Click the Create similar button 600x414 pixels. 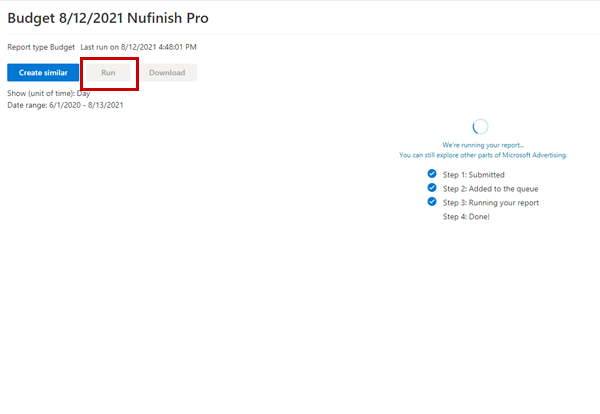pyautogui.click(x=43, y=73)
